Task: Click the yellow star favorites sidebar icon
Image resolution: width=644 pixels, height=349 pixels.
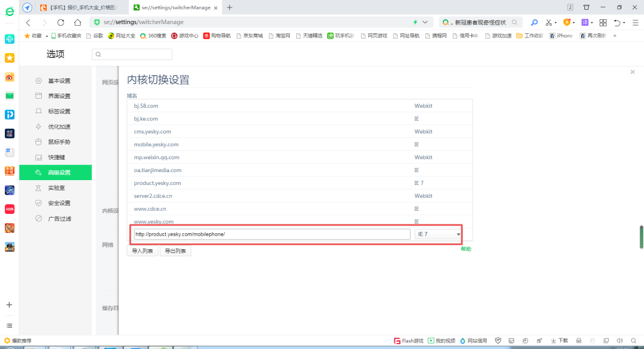Action: [10, 58]
